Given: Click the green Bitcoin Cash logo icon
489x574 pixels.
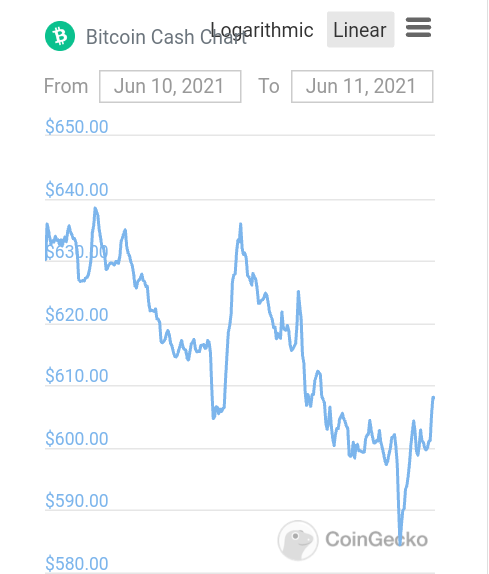Looking at the screenshot, I should [60, 36].
